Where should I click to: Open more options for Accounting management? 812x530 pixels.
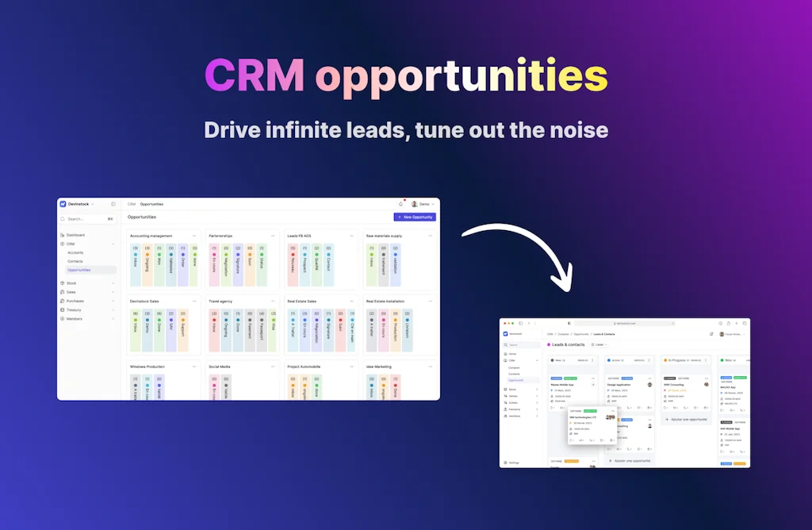195,236
